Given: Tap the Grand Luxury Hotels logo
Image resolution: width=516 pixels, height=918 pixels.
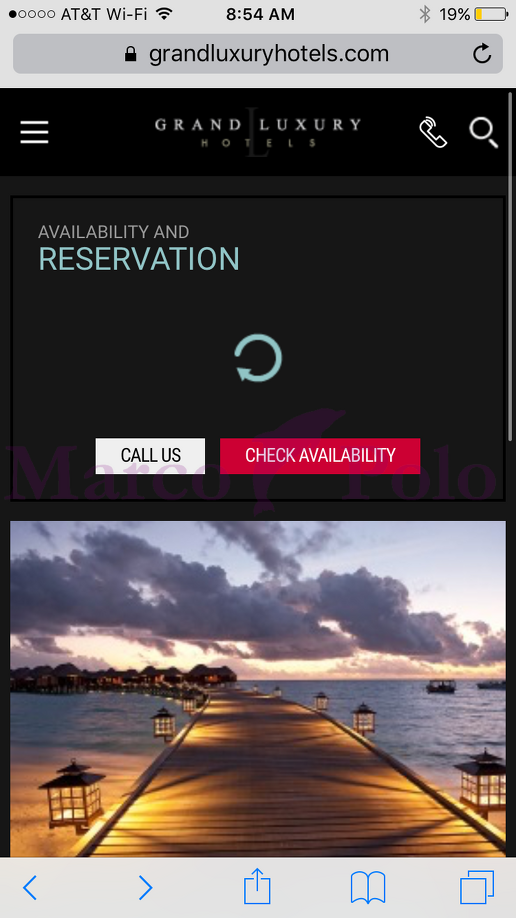Looking at the screenshot, I should click(258, 132).
